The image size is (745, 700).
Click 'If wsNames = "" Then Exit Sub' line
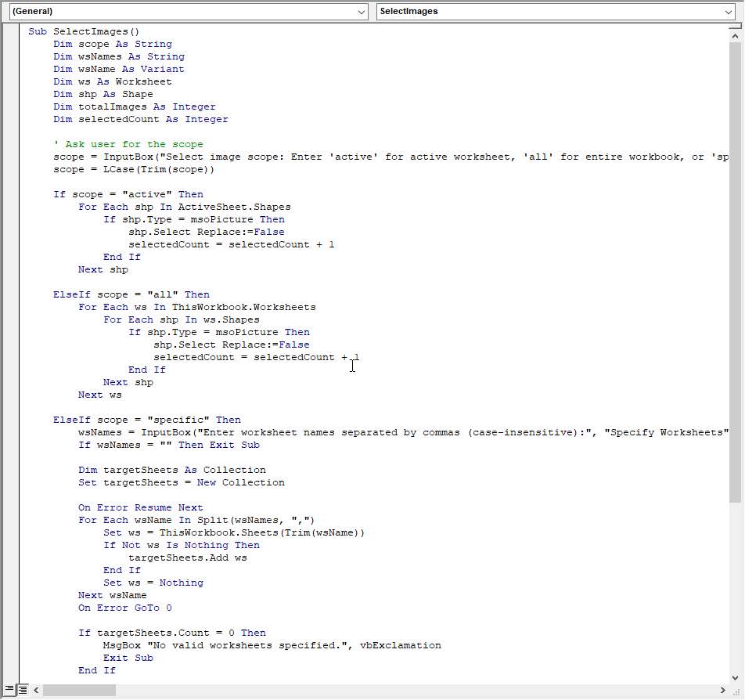(x=169, y=445)
